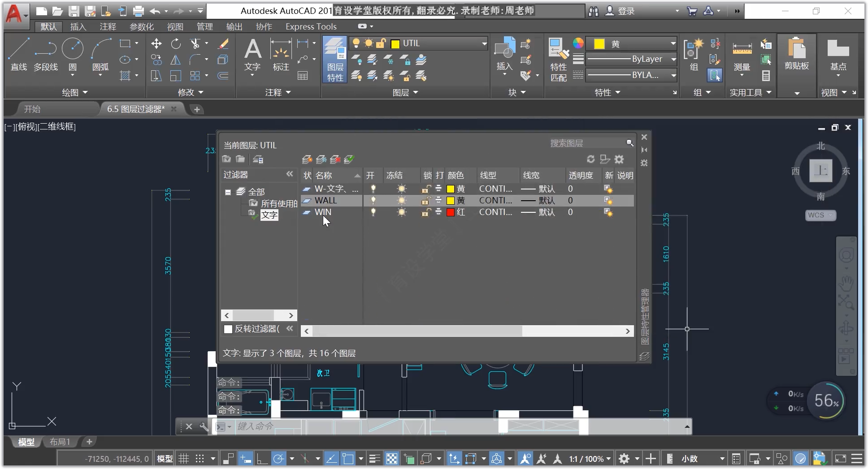
Task: Click Layer States Manager icon
Action: (258, 159)
